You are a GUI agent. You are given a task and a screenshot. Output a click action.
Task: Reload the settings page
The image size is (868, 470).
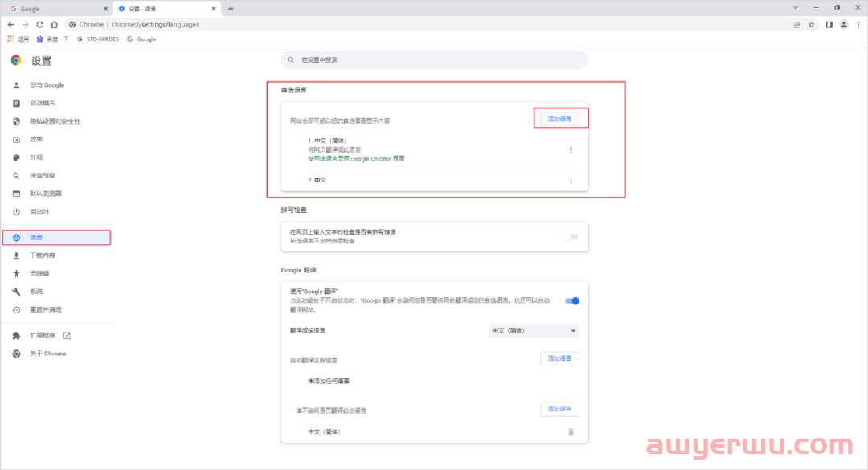click(40, 24)
